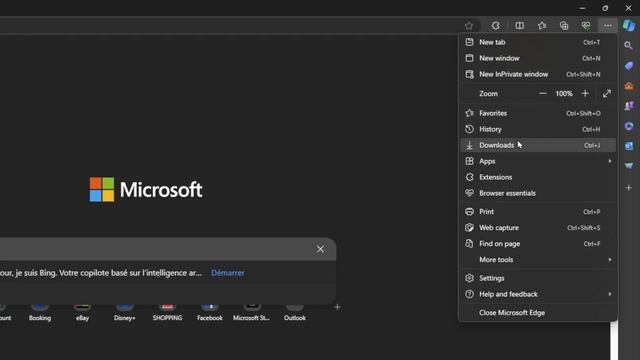Toggle Split screen toolbar icon
The width and height of the screenshot is (640, 360).
point(519,26)
